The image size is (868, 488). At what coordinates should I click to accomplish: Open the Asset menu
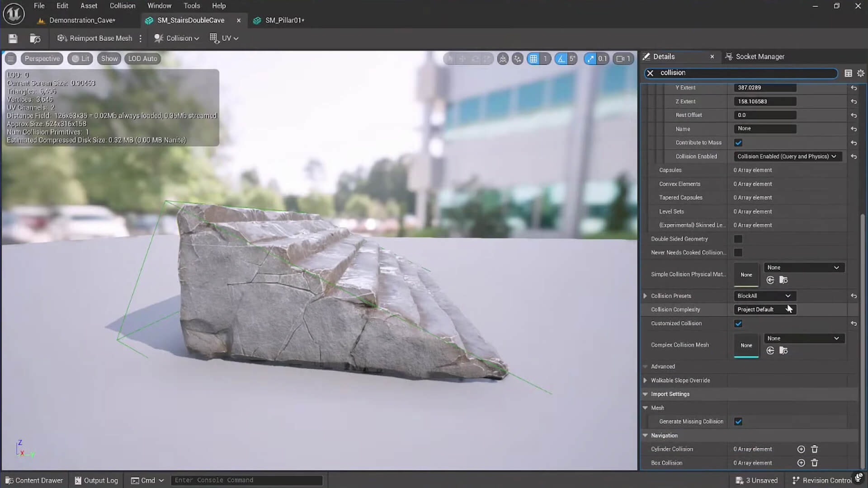tap(89, 5)
